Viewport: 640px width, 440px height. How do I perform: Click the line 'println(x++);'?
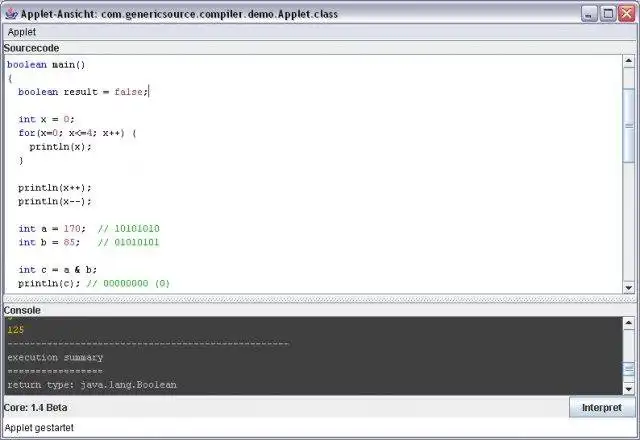[55, 188]
